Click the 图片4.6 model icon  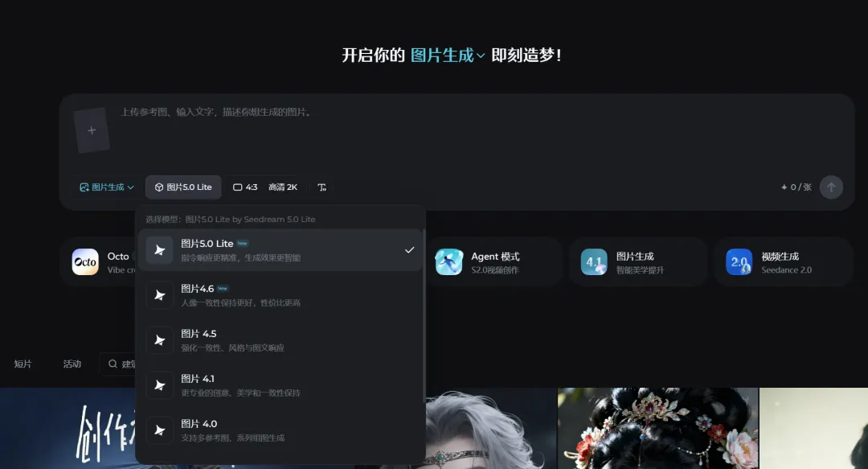click(159, 295)
